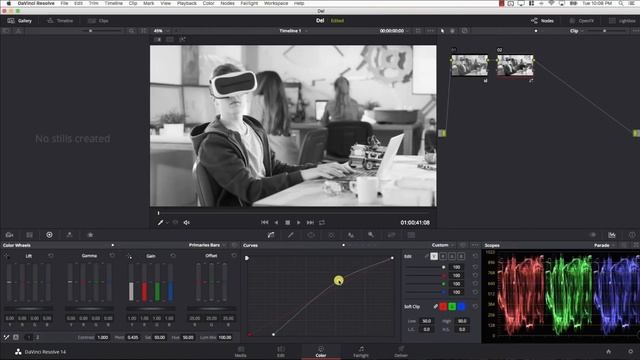Image resolution: width=640 pixels, height=360 pixels.
Task: Reset the Gamma bars
Action: click(x=112, y=256)
